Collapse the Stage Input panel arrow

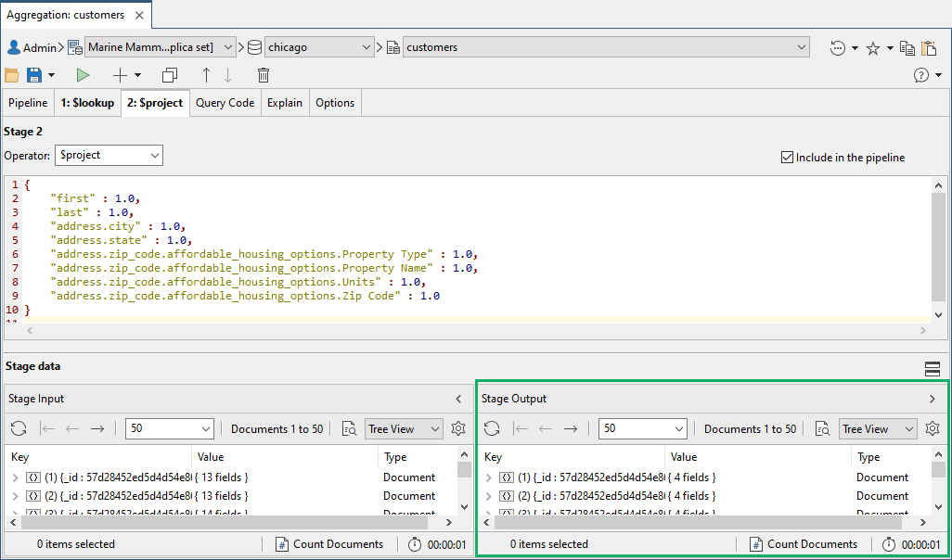point(458,399)
